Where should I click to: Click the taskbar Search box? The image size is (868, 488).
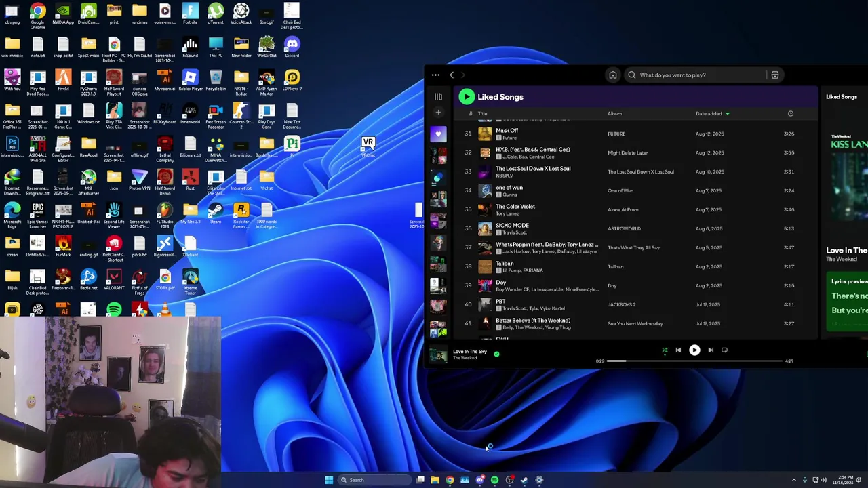pos(375,480)
